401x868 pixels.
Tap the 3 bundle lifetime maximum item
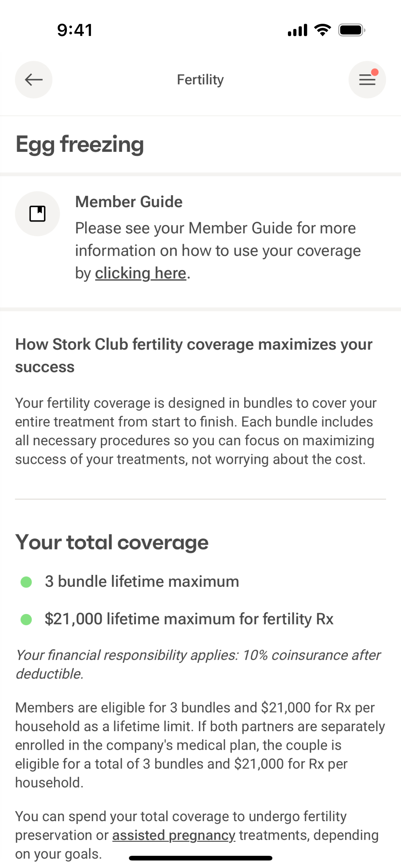click(142, 581)
